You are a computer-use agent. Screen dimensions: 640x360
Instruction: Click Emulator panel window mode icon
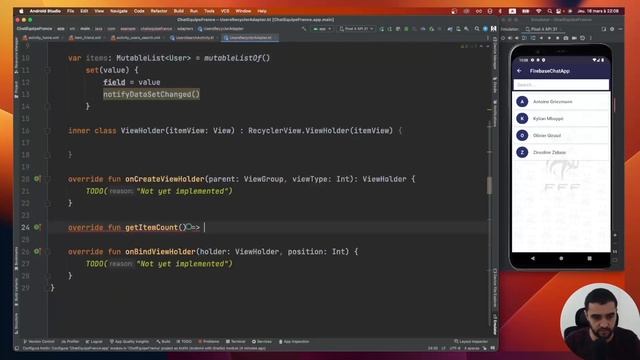coord(604,29)
